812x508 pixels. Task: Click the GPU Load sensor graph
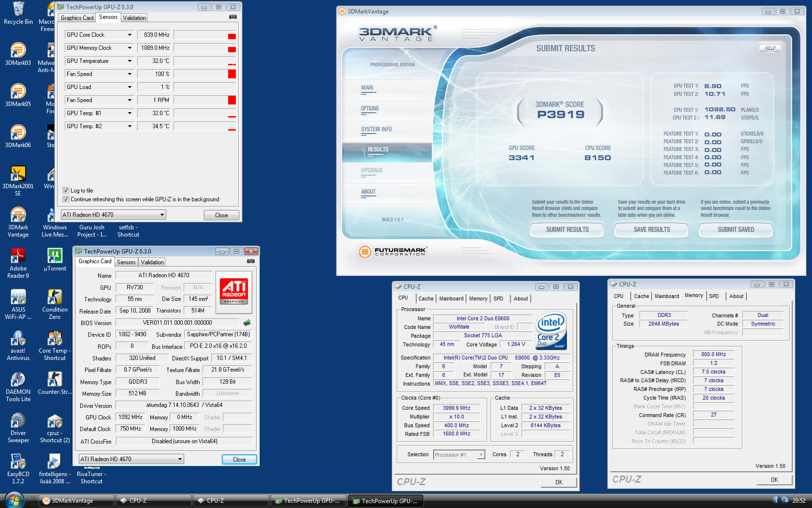205,87
